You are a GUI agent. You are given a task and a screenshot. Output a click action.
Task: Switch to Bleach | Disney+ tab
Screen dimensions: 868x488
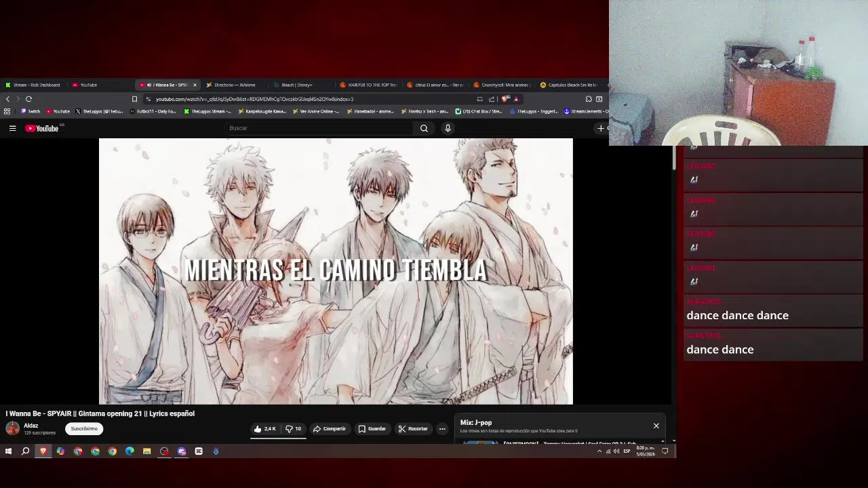[x=296, y=85]
